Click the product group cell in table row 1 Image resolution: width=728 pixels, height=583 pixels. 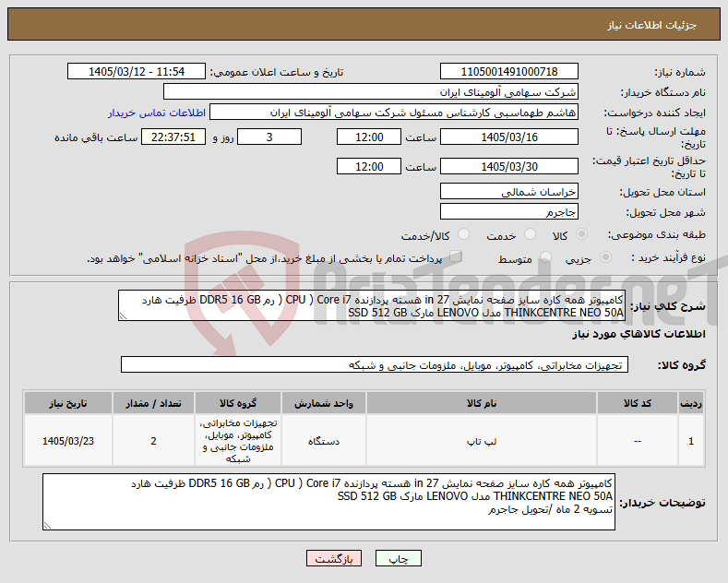[x=238, y=441]
